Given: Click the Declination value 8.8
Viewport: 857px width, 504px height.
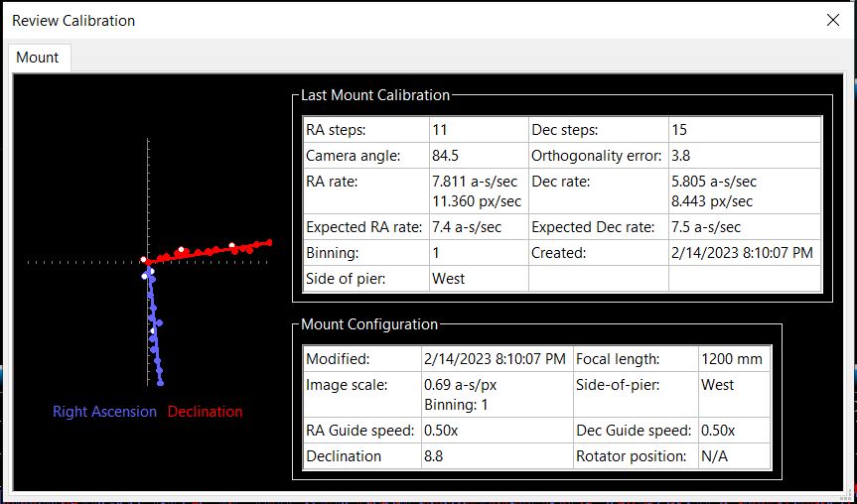Looking at the screenshot, I should coord(433,456).
